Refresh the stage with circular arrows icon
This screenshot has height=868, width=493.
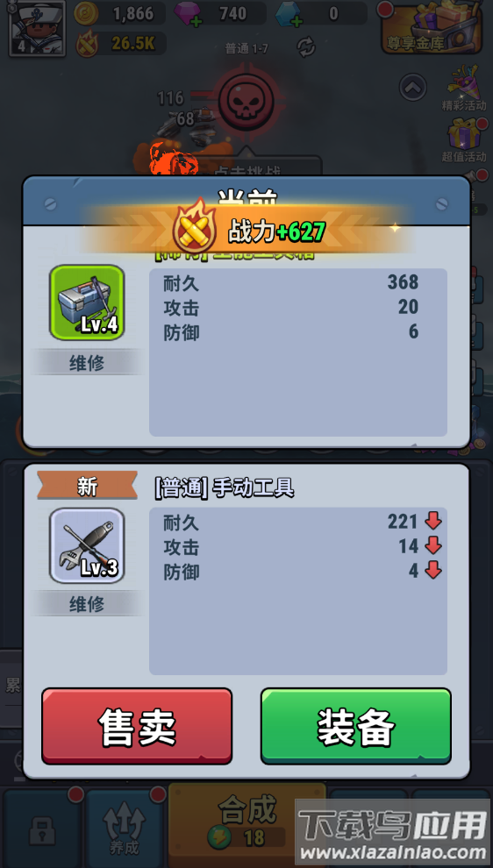click(306, 47)
